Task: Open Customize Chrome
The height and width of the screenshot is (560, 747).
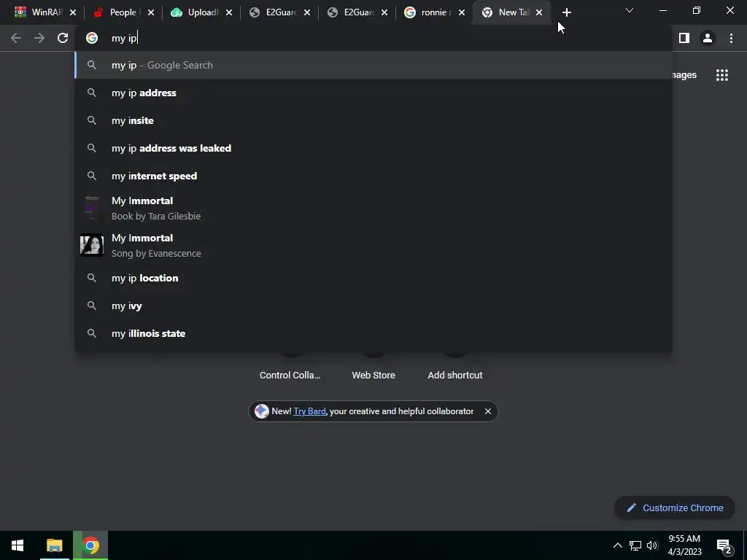Action: pyautogui.click(x=675, y=508)
